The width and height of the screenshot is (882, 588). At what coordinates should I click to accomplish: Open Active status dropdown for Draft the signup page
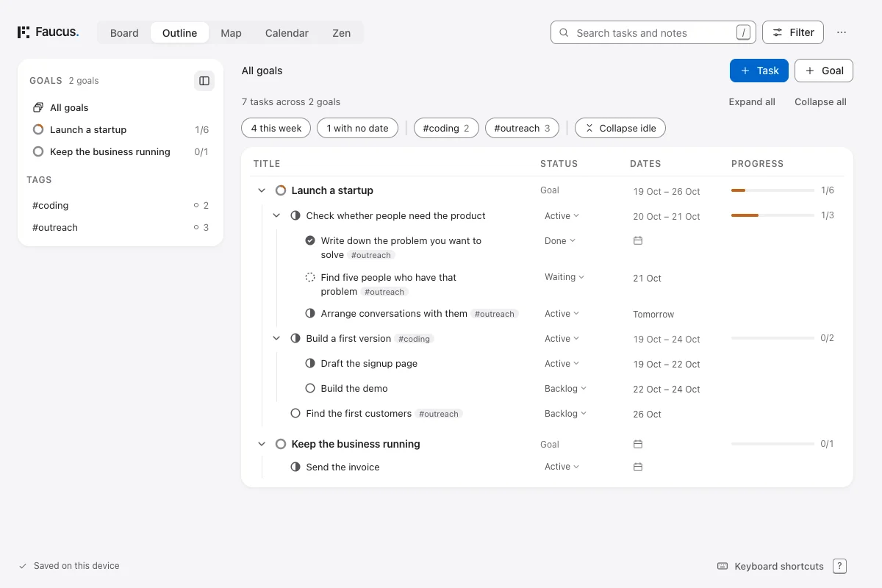point(562,364)
